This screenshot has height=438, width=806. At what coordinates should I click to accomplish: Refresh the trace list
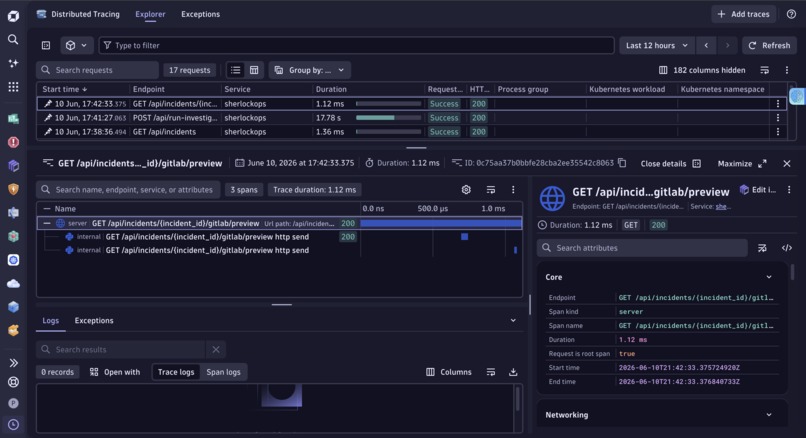[770, 45]
